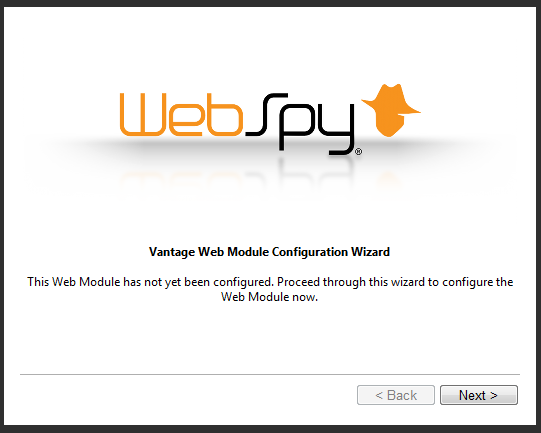Click "Configuration" in the wizard heading

(x=310, y=252)
